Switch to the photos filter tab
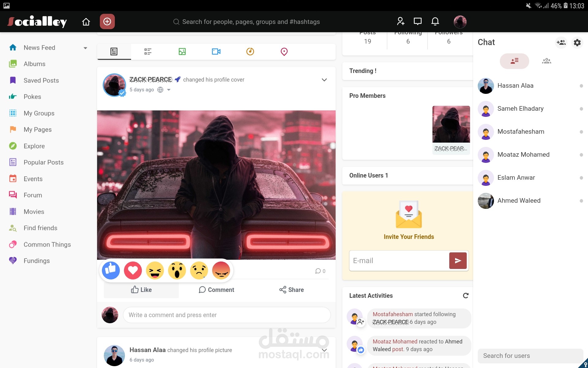Image resolution: width=588 pixels, height=368 pixels. (x=182, y=52)
